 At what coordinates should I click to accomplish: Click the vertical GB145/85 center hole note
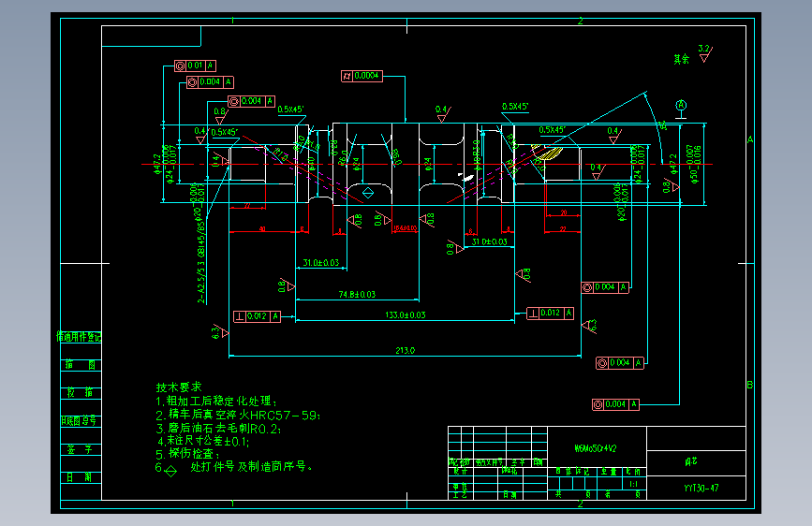(x=201, y=260)
